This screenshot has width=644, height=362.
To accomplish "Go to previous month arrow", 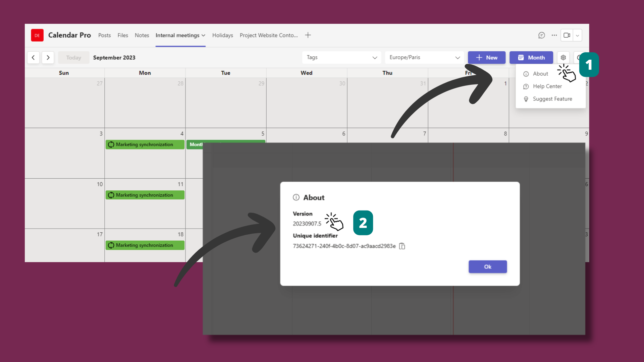I will (33, 58).
